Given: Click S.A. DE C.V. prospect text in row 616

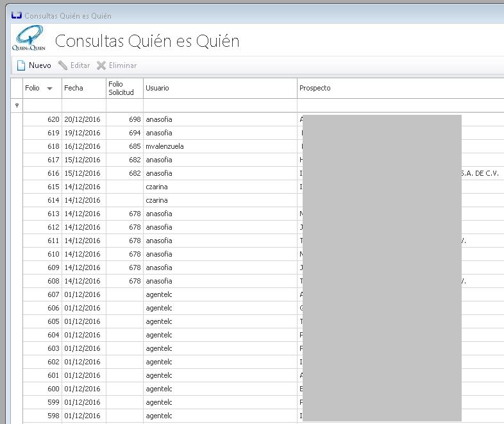Looking at the screenshot, I should click(x=480, y=173).
